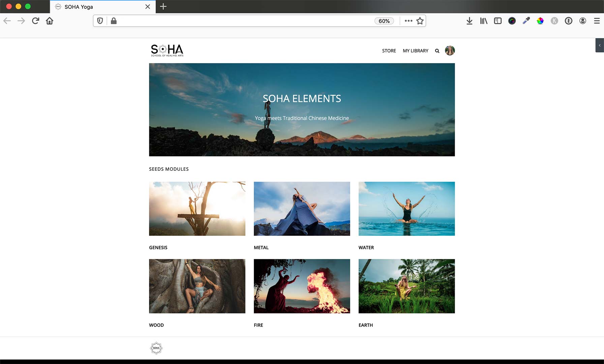Viewport: 604px width, 364px height.
Task: Open the Earth module thumbnail
Action: pos(407,286)
